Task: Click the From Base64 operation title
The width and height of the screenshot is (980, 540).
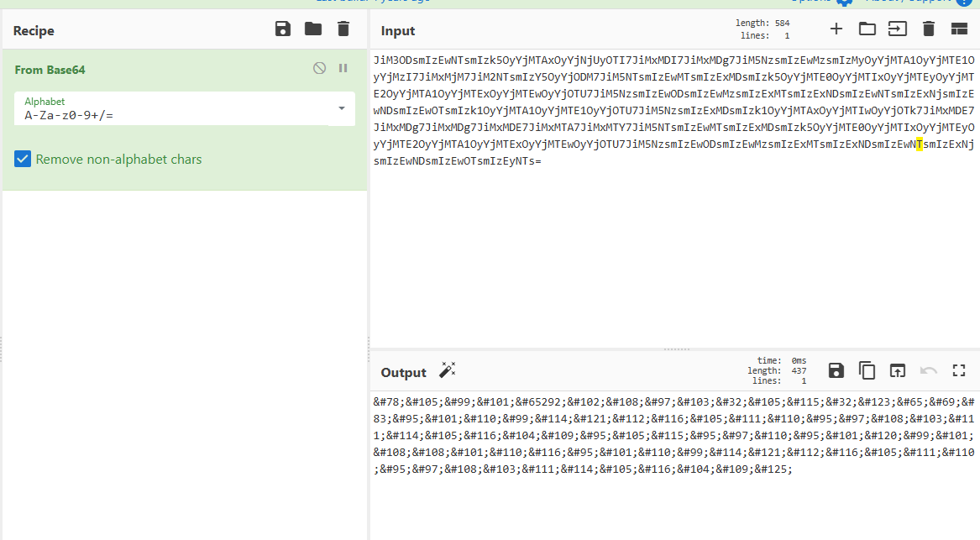Action: (50, 70)
